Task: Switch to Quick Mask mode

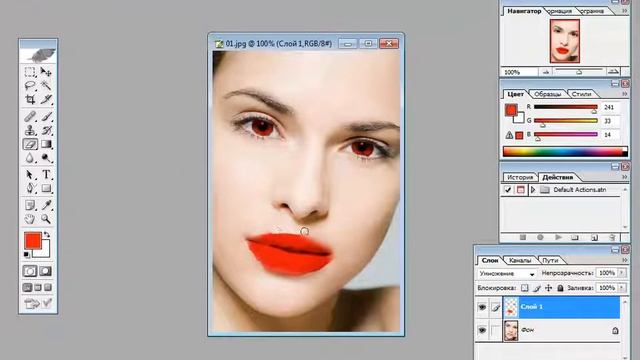Action: pyautogui.click(x=46, y=271)
